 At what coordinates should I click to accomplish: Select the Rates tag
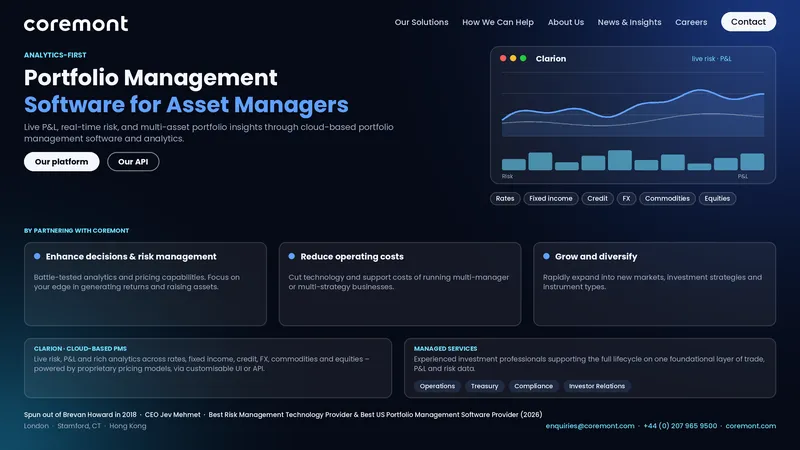tap(505, 198)
